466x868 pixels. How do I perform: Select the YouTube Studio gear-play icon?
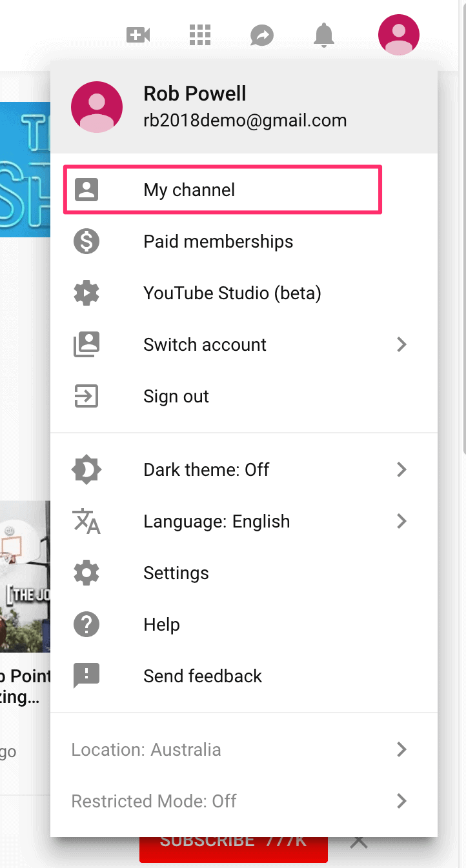[x=86, y=293]
